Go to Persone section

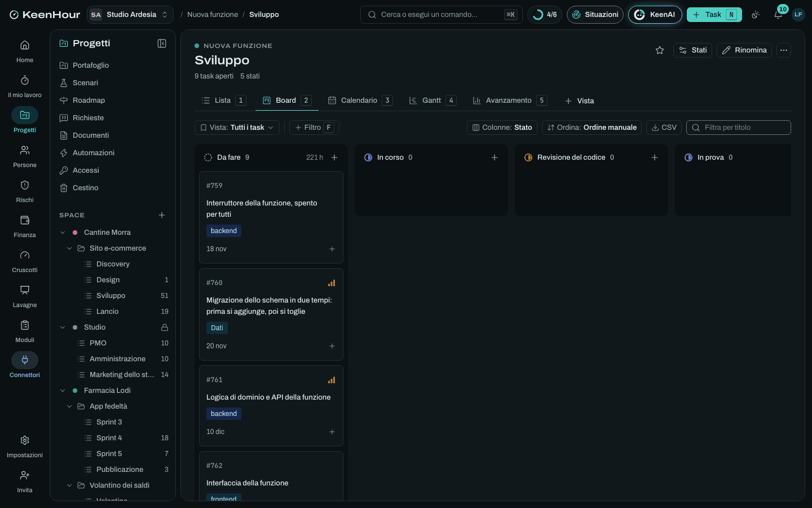point(25,156)
